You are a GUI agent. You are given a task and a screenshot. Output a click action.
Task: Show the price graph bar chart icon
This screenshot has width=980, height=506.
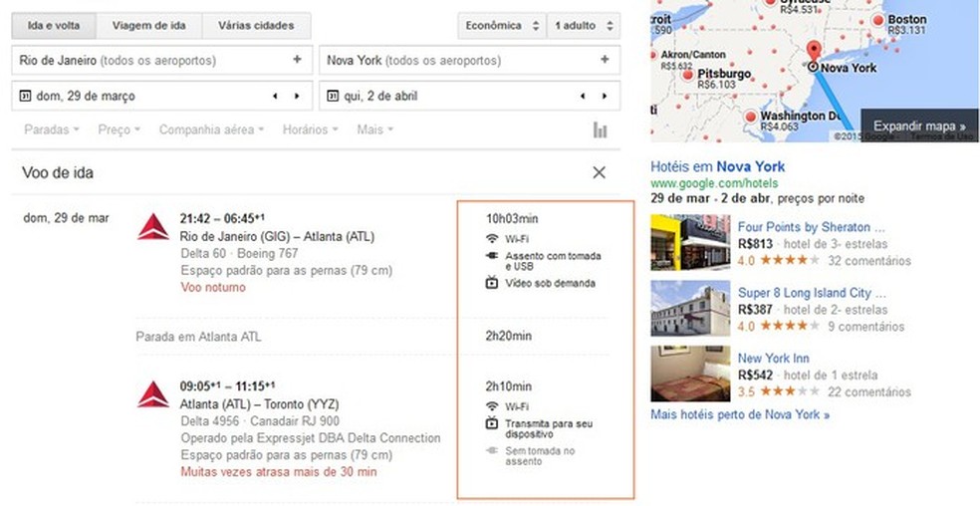coord(600,129)
